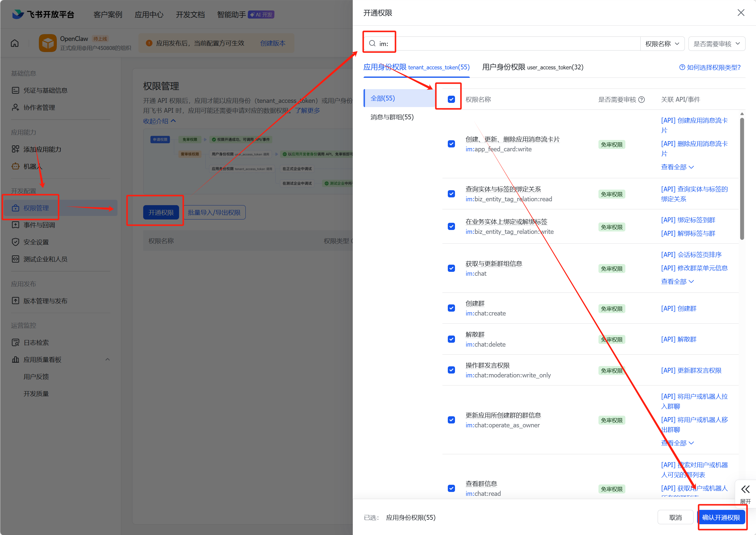Uncheck the im:chat:create permission checkbox
The image size is (756, 535).
(451, 308)
